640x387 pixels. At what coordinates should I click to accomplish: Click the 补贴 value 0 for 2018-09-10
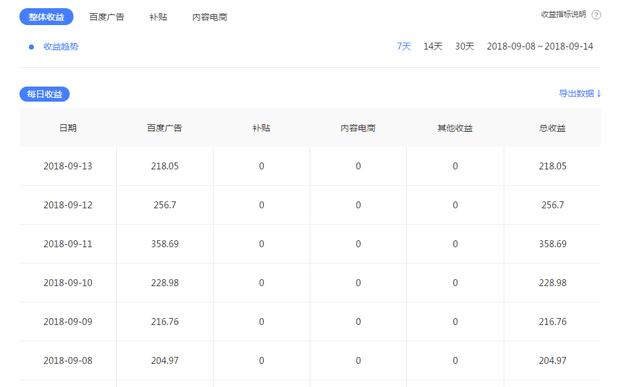coord(262,282)
